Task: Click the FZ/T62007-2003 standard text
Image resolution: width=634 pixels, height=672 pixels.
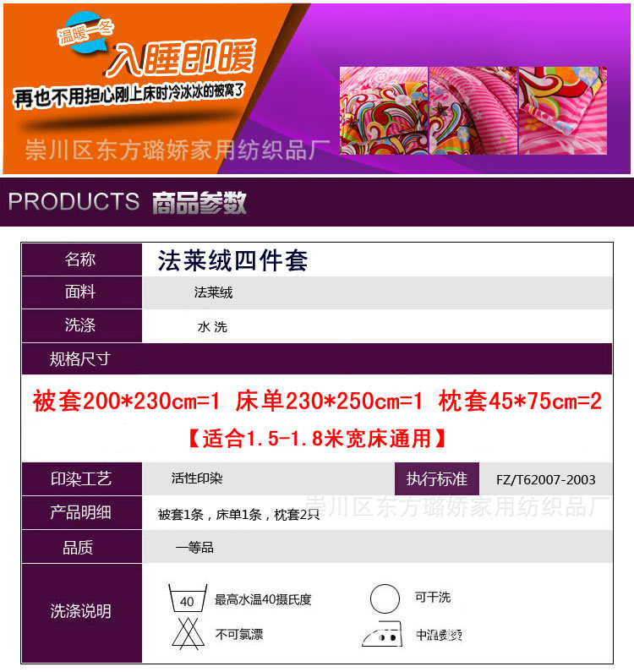Action: [x=546, y=479]
